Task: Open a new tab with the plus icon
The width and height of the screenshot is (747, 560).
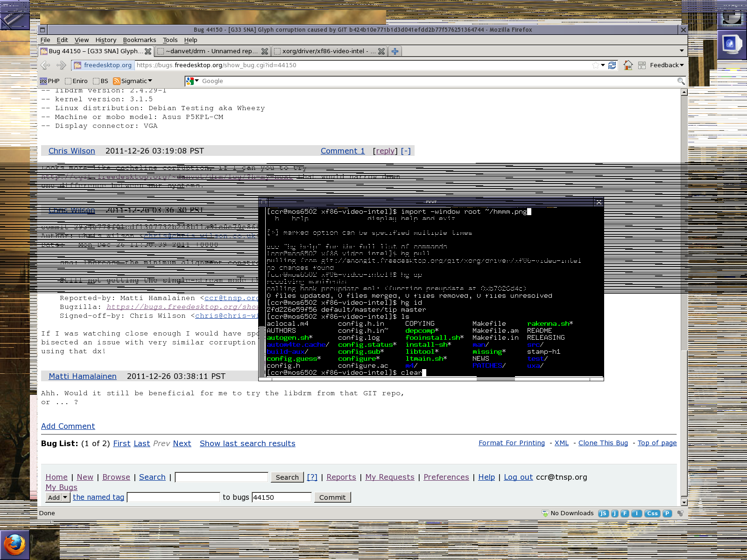Action: click(395, 51)
